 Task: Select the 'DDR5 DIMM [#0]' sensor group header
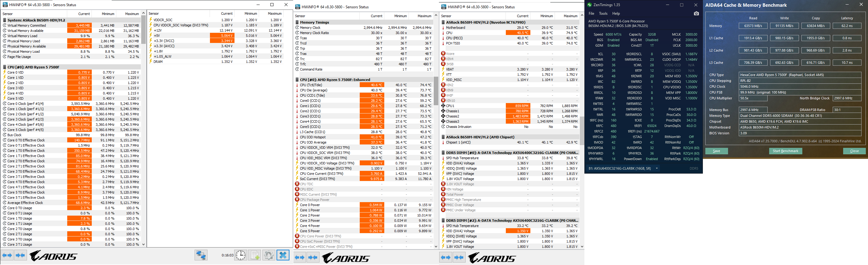pos(510,153)
